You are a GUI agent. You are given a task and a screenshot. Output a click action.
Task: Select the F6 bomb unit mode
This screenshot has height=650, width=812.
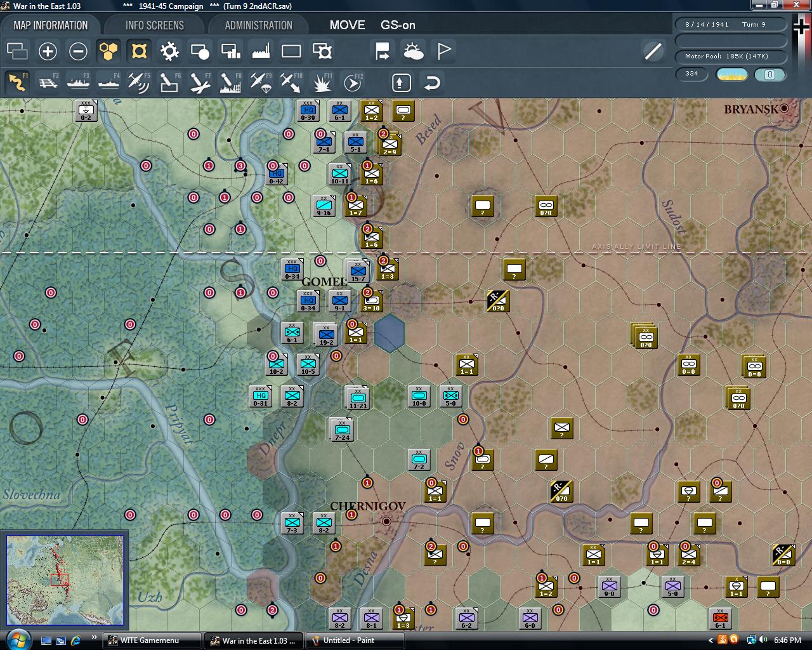169,82
